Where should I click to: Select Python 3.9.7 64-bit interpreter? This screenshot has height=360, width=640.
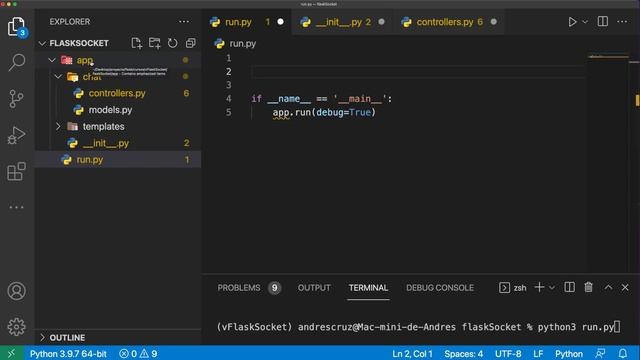[68, 353]
